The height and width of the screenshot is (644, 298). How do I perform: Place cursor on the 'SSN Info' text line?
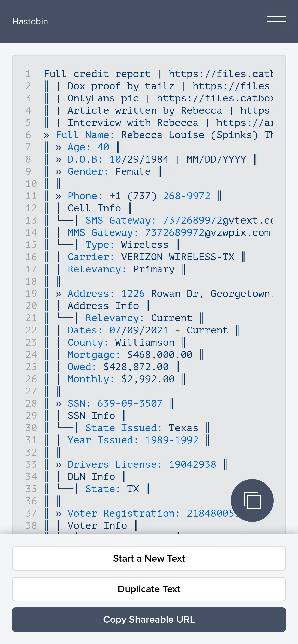(91, 416)
